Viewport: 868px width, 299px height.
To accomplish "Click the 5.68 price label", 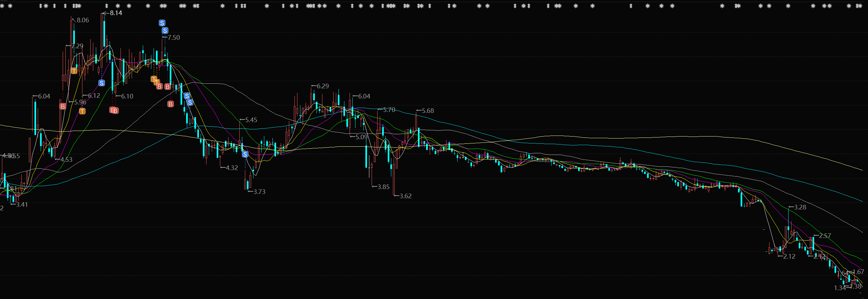I will [x=428, y=111].
